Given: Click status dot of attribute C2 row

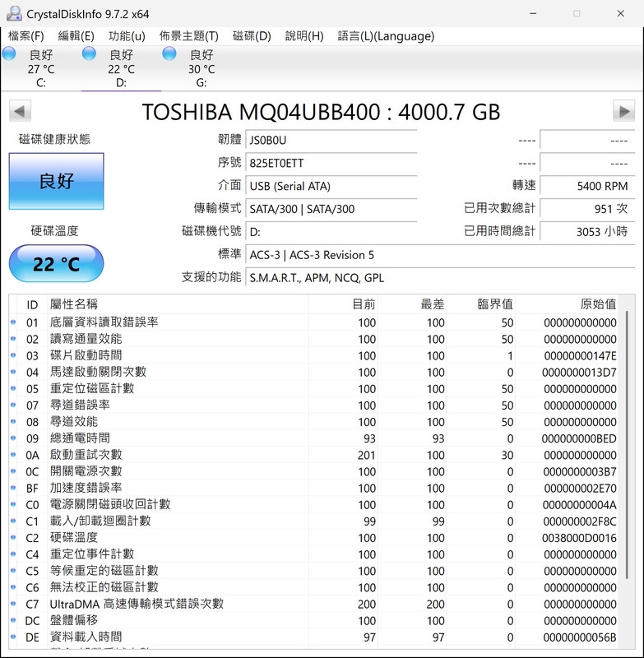Looking at the screenshot, I should (x=13, y=538).
